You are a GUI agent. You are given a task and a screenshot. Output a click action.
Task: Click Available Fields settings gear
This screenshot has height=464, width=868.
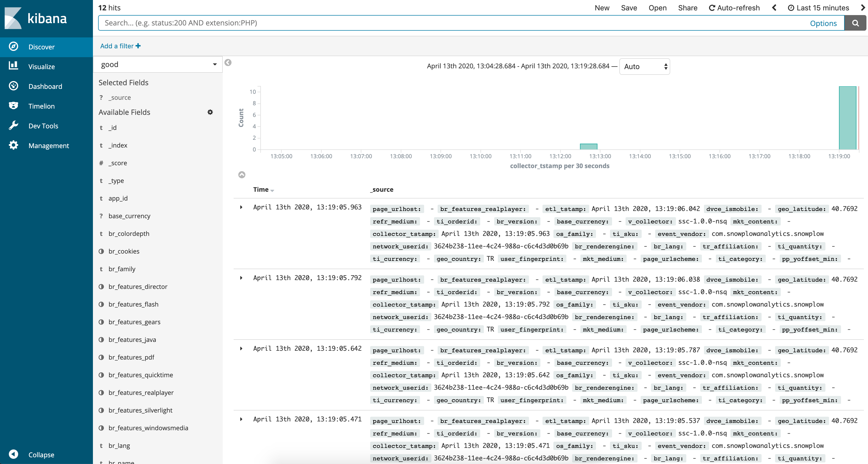(x=210, y=112)
